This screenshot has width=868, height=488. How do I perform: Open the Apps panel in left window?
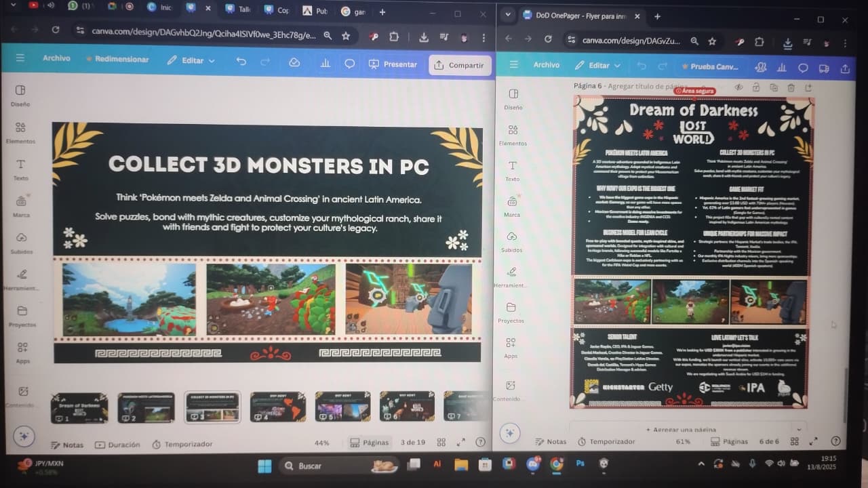[x=22, y=352]
